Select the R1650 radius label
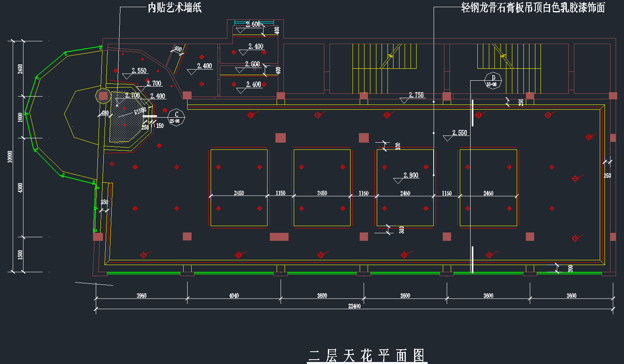The width and height of the screenshot is (624, 364). (x=140, y=111)
